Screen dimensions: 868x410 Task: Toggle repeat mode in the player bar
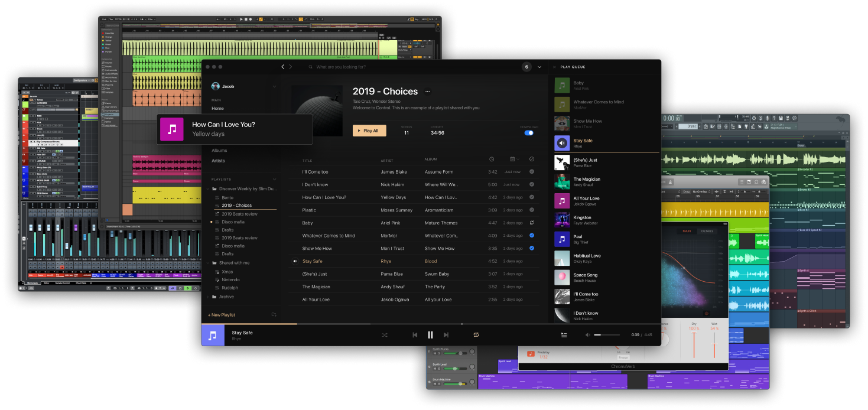tap(476, 335)
